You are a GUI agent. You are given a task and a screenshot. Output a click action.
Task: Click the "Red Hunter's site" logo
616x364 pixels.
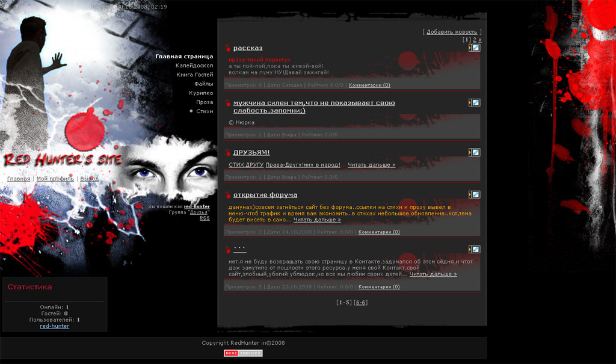63,159
